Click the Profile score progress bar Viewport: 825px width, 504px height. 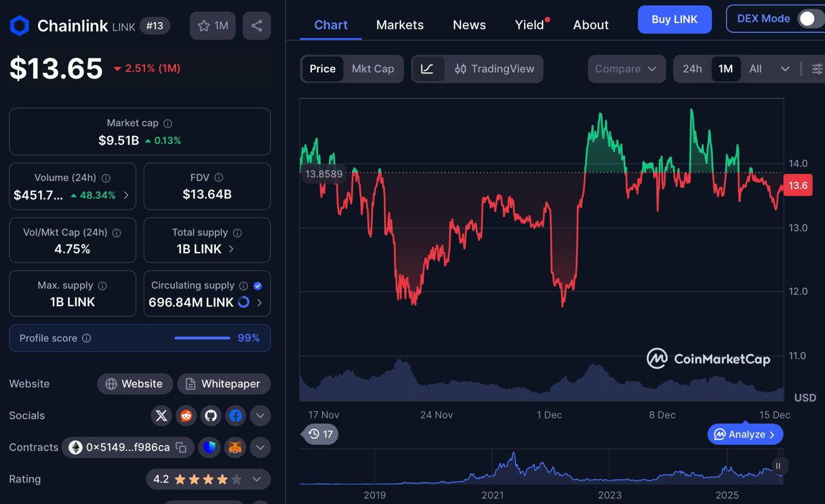[202, 338]
